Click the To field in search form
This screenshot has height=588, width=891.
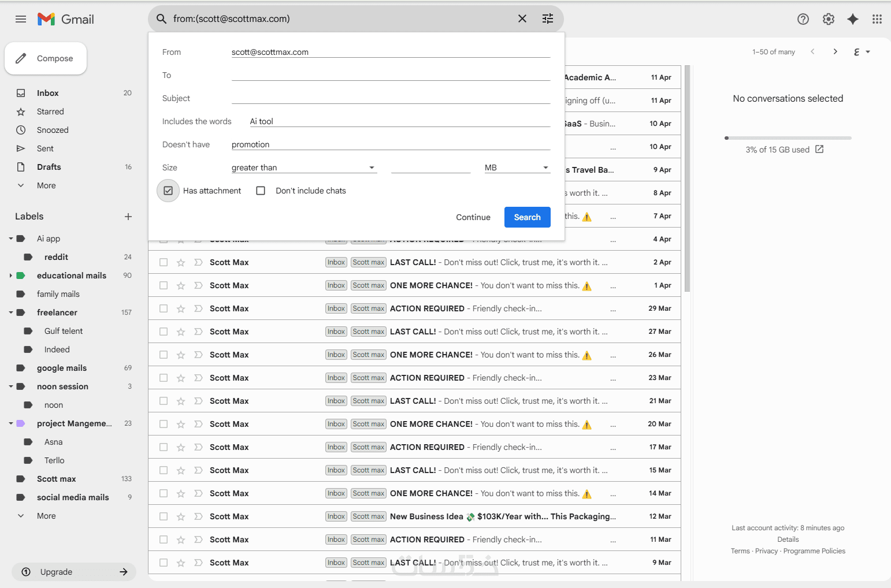point(391,75)
